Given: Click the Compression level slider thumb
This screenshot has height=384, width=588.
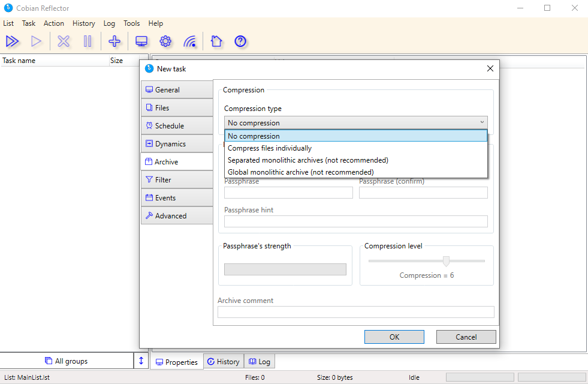Looking at the screenshot, I should [x=446, y=261].
